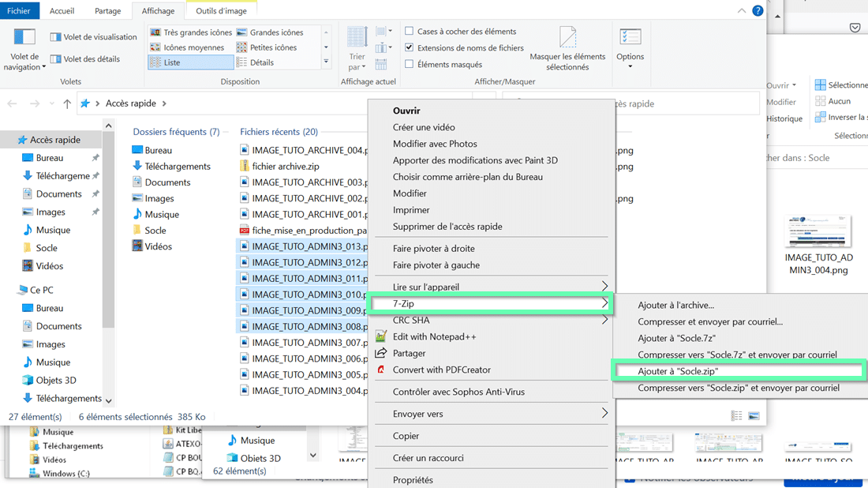The width and height of the screenshot is (868, 488).
Task: Switch to details view icon in status bar
Action: (736, 415)
